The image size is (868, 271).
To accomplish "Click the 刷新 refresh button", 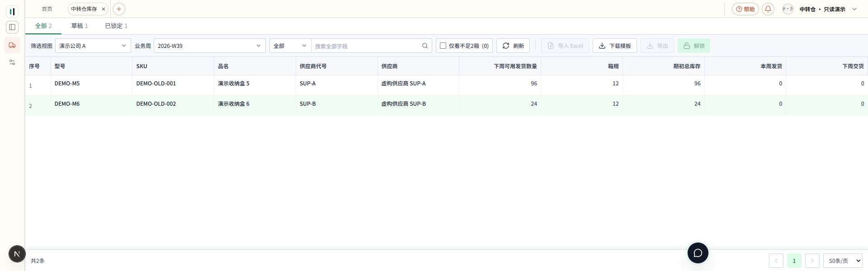I will [513, 46].
